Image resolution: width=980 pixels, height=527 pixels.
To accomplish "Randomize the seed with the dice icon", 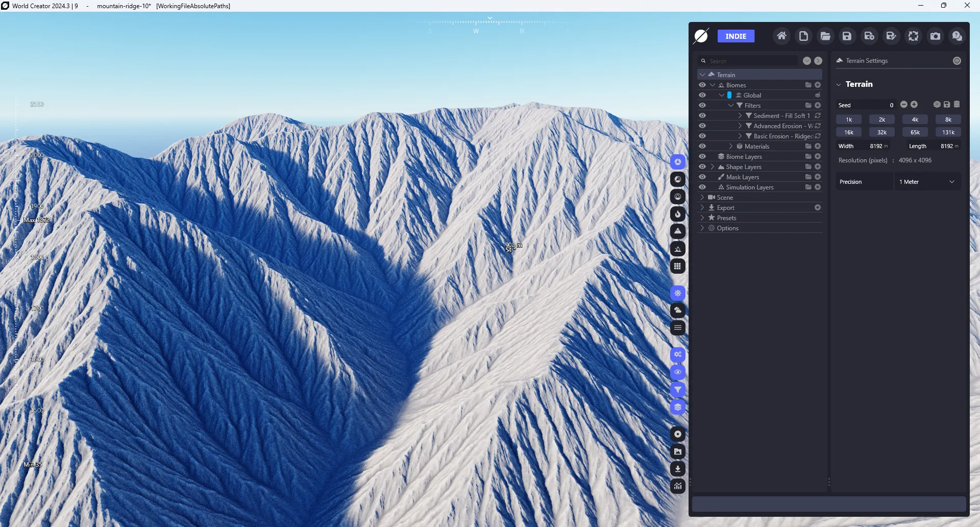I will [x=937, y=105].
